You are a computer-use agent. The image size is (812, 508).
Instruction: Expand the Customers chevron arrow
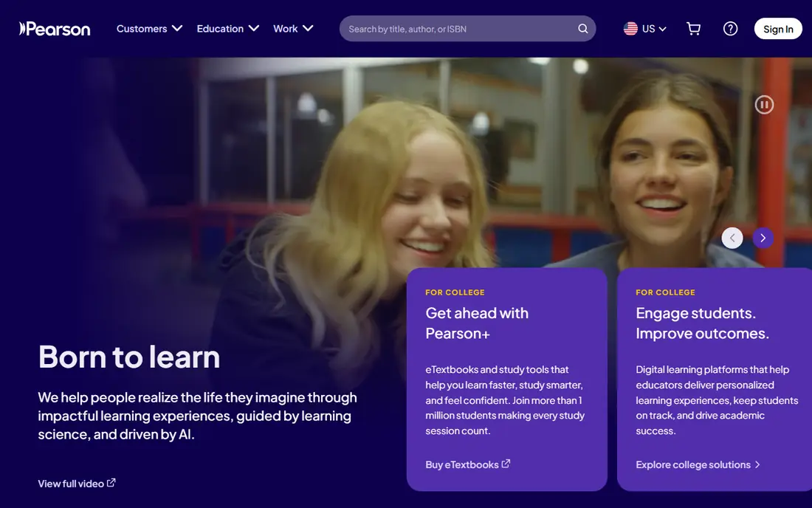[177, 29]
